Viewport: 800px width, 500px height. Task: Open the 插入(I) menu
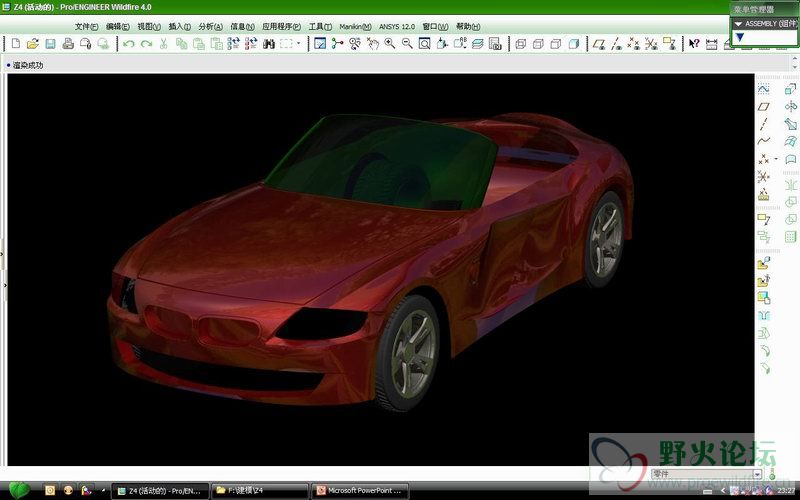pos(180,27)
